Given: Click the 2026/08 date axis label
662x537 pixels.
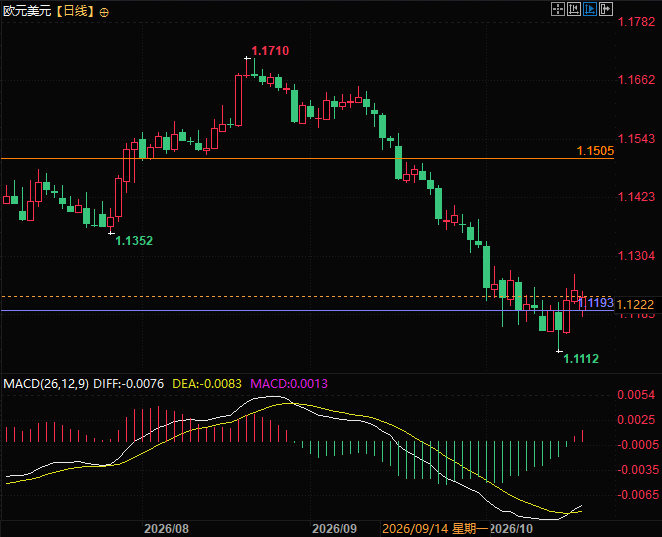Looking at the screenshot, I should pos(167,529).
